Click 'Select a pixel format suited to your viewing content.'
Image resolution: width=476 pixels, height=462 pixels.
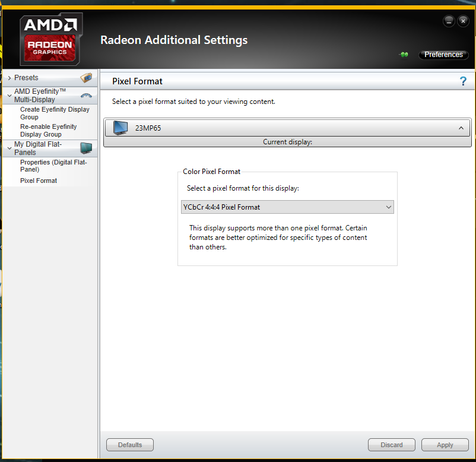pyautogui.click(x=193, y=102)
